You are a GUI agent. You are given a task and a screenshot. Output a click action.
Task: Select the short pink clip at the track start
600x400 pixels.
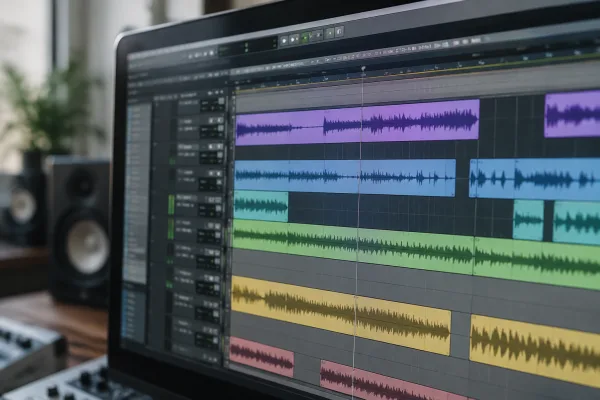(262, 357)
